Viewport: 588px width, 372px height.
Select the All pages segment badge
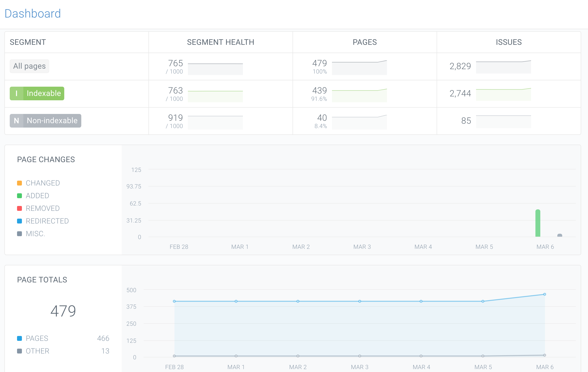pos(29,66)
